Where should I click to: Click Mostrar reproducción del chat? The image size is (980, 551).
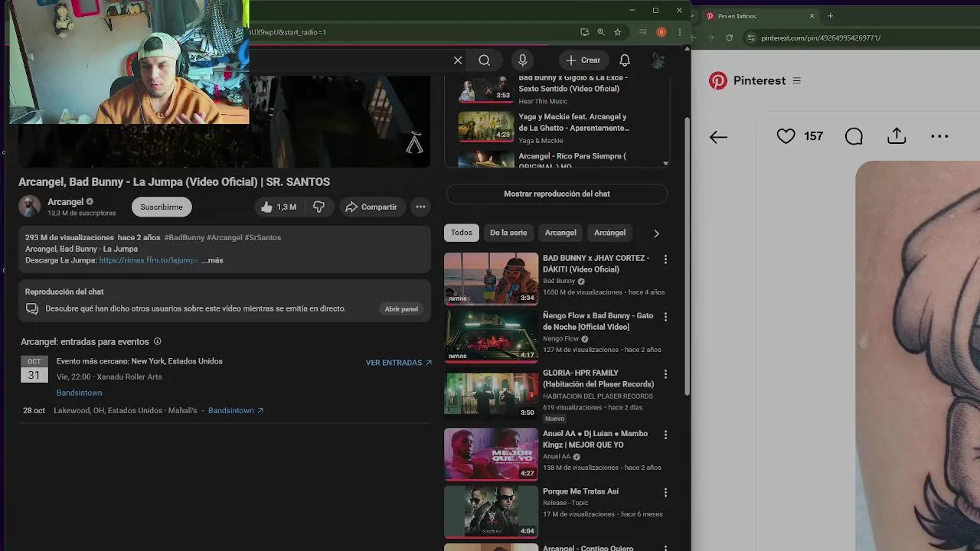[x=557, y=194]
